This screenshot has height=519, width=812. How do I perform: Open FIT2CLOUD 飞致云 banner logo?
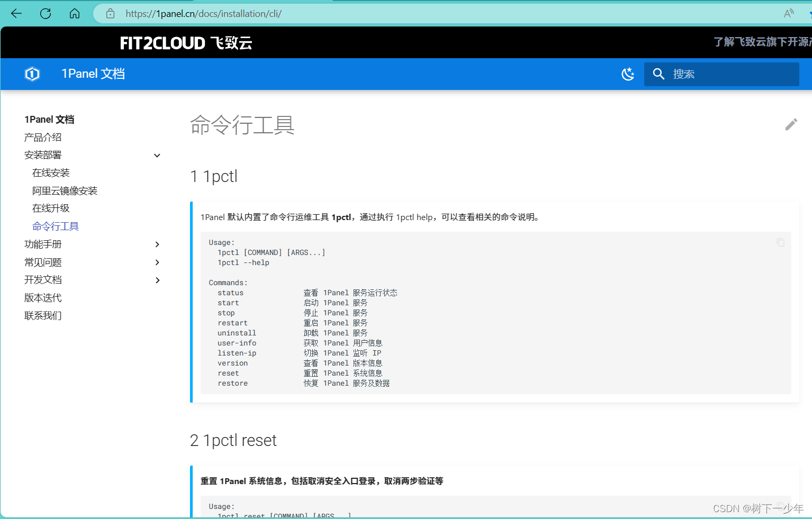[186, 43]
